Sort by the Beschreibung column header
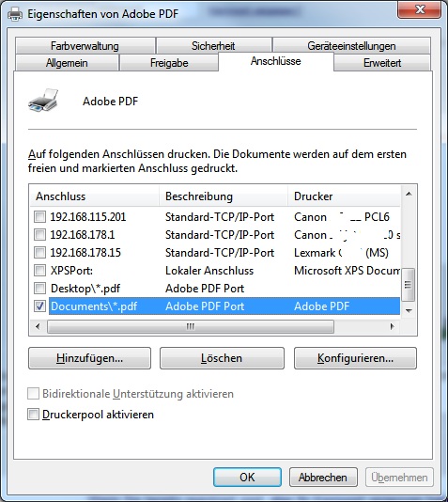 [224, 196]
